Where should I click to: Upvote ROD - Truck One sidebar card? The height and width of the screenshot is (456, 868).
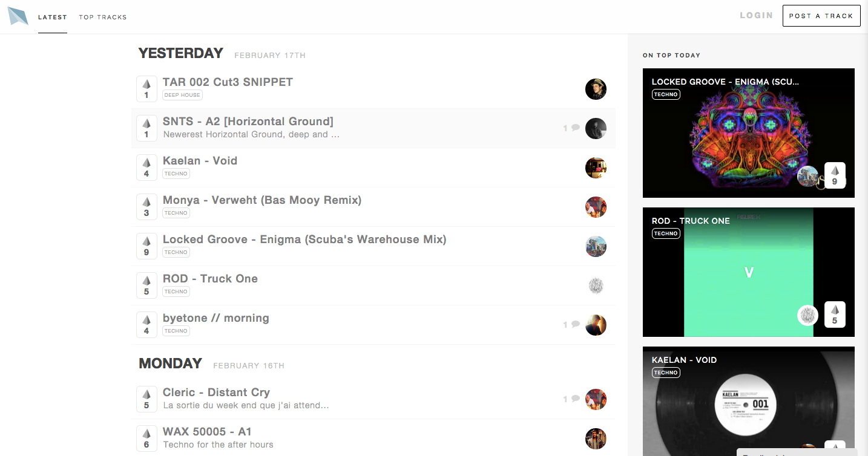click(835, 314)
